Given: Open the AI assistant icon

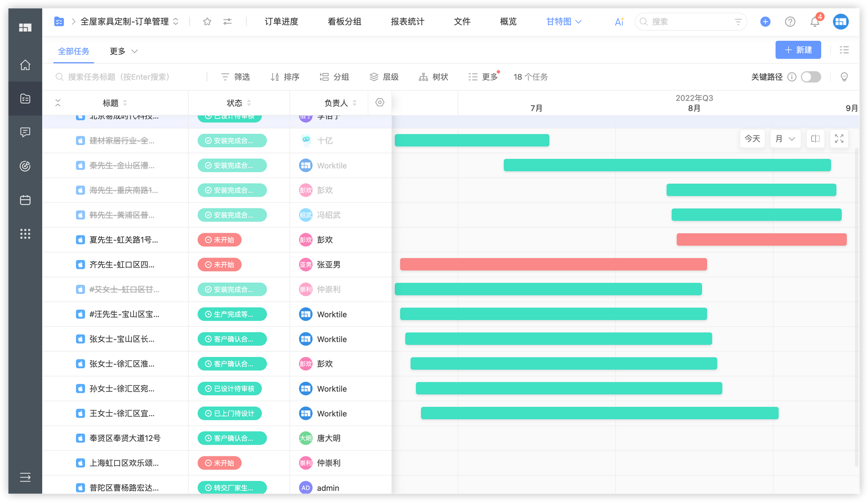Looking at the screenshot, I should click(x=619, y=22).
